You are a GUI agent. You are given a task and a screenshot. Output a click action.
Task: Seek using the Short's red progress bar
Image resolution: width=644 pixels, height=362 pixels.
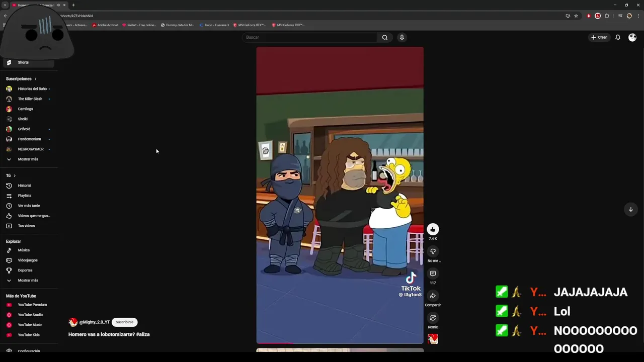point(340,343)
